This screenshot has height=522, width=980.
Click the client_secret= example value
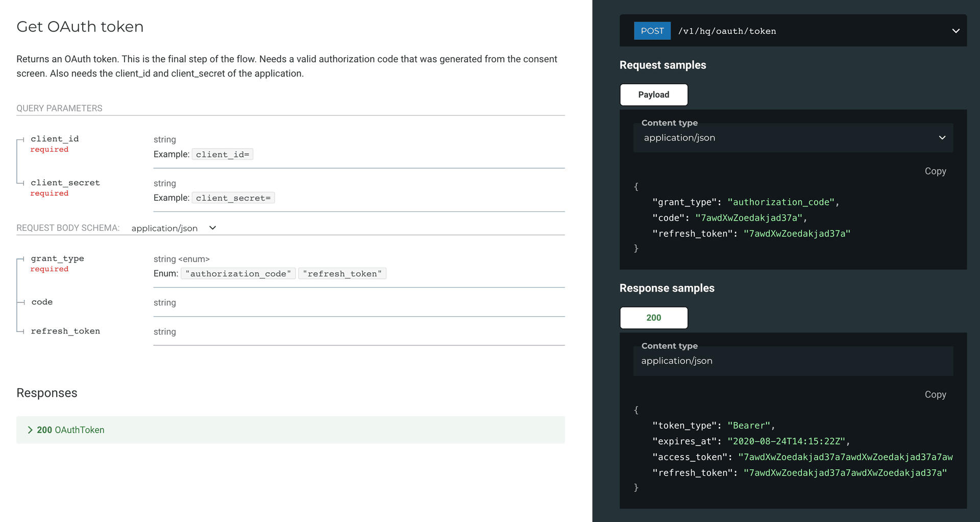pyautogui.click(x=233, y=198)
